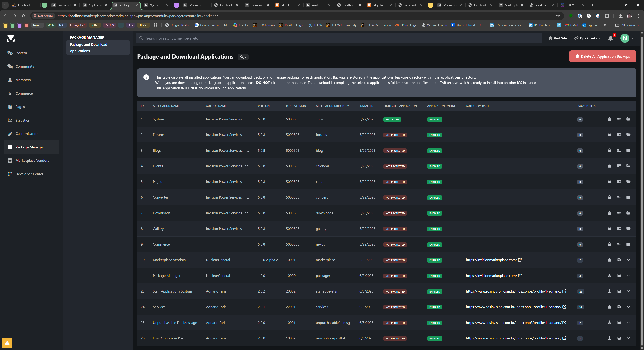
Task: Click open-folder icon in Blogs row
Action: (x=628, y=150)
